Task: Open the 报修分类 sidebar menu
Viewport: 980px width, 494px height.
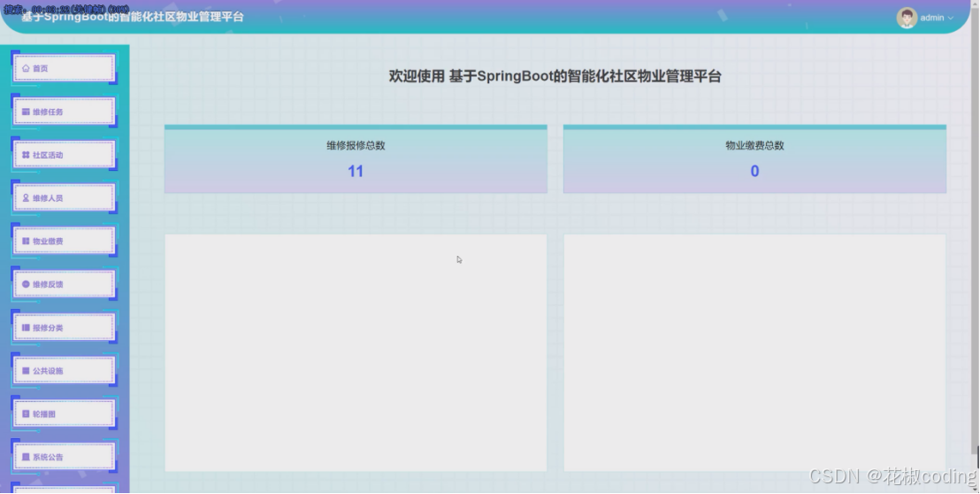Action: [64, 327]
